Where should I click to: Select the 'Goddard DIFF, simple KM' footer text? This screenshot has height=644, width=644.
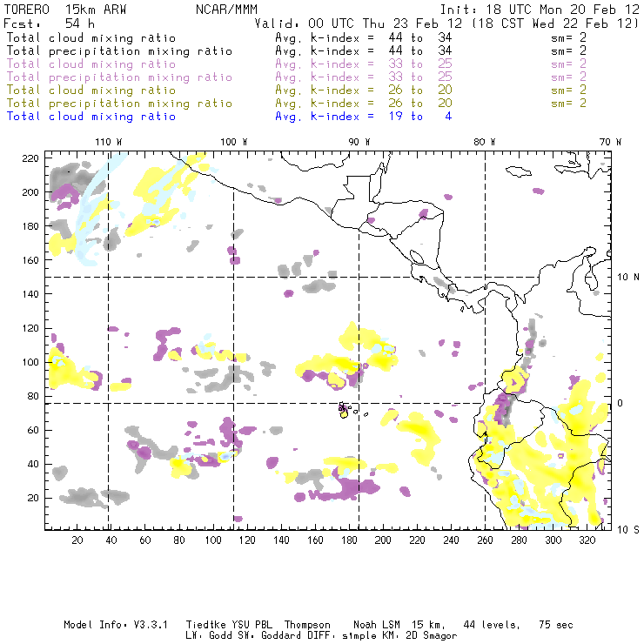click(329, 636)
